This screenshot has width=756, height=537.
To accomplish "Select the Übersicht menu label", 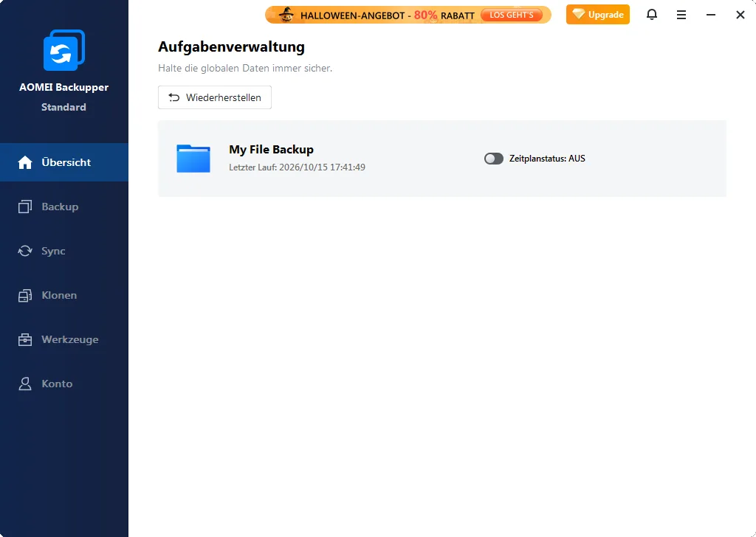I will [x=66, y=163].
